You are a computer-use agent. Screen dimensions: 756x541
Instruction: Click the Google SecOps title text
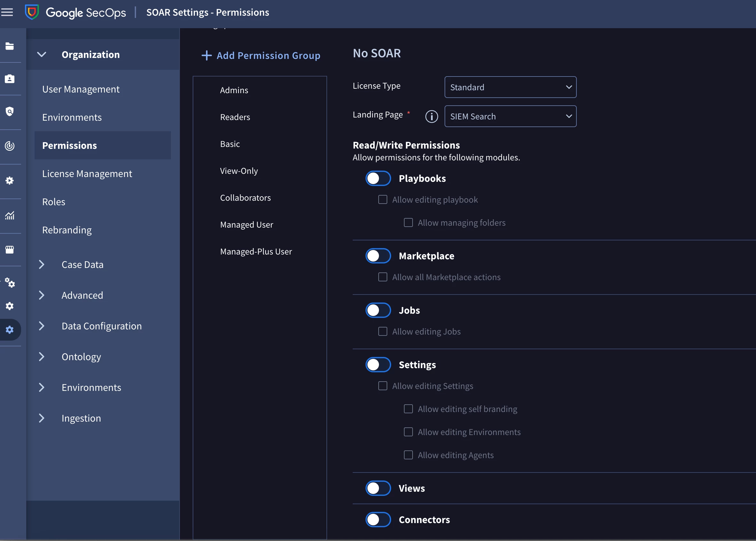[x=86, y=13]
